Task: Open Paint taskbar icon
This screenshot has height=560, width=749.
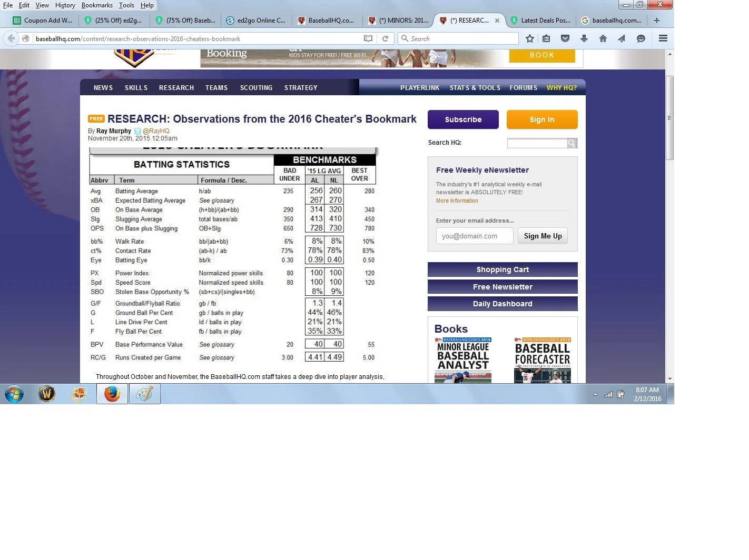Action: tap(145, 394)
